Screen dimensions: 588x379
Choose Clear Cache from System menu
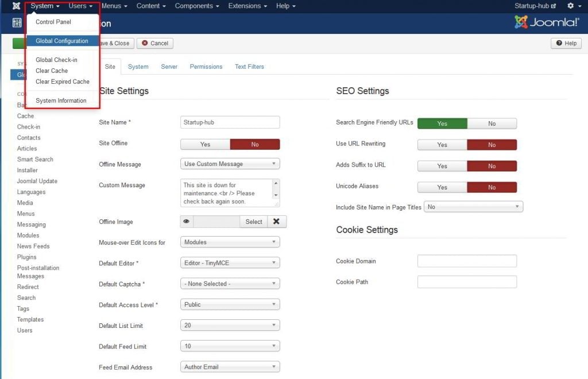(x=52, y=71)
